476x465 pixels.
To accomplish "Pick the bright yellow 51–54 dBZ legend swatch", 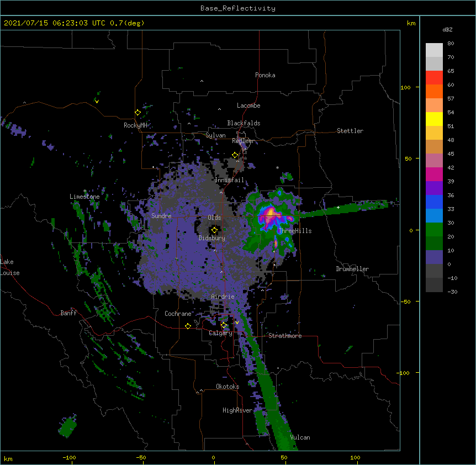I will pyautogui.click(x=434, y=119).
